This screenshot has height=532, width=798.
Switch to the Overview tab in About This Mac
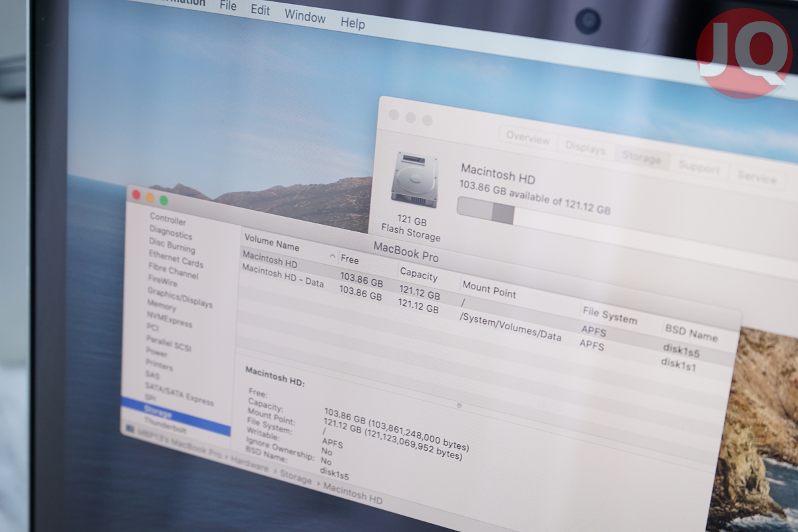pos(528,138)
